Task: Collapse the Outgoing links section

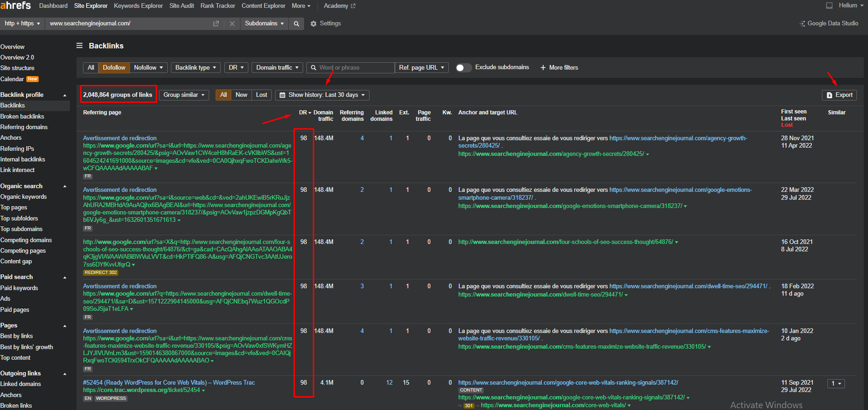Action: click(x=65, y=374)
